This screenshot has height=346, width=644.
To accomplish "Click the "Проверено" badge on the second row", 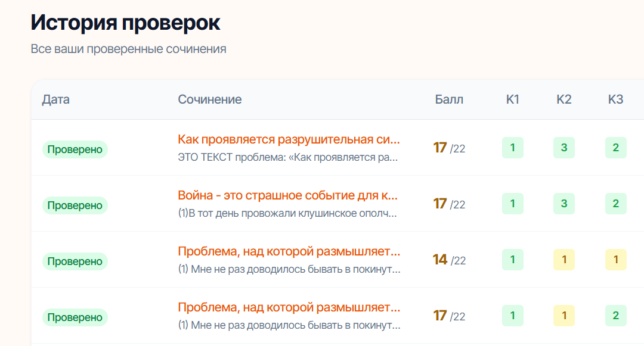I will click(x=75, y=205).
